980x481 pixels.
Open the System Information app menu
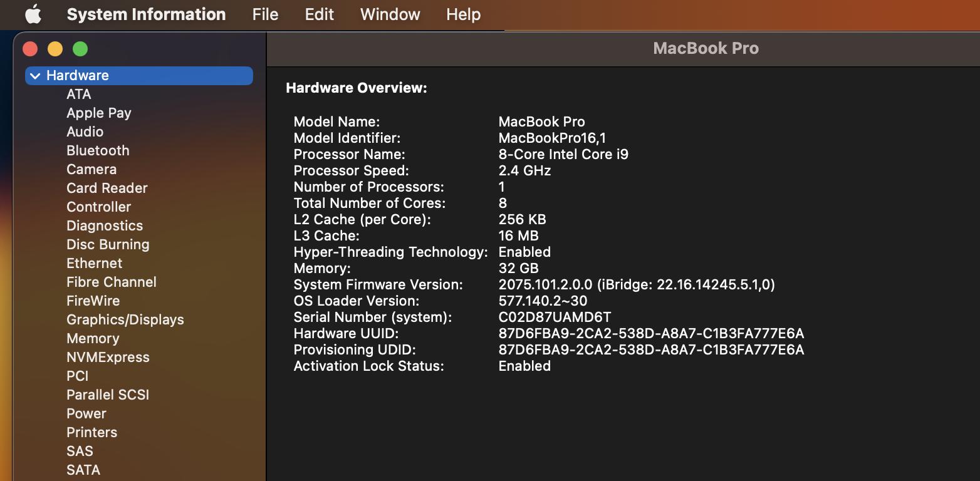146,14
